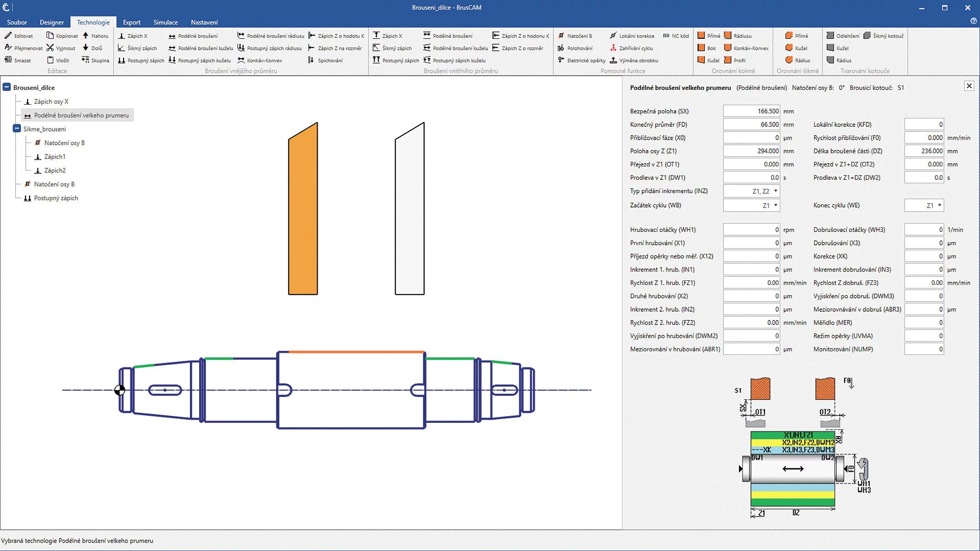This screenshot has height=551, width=980.
Task: Click Smazat to delete the item
Action: (18, 60)
